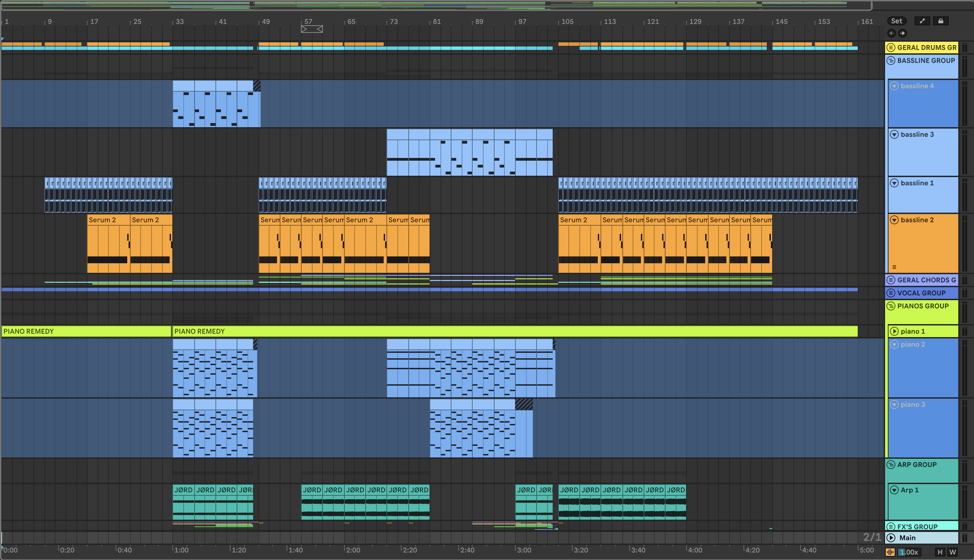Toggle the lock envelopes button
Screen dimensions: 974x560
tap(940, 21)
